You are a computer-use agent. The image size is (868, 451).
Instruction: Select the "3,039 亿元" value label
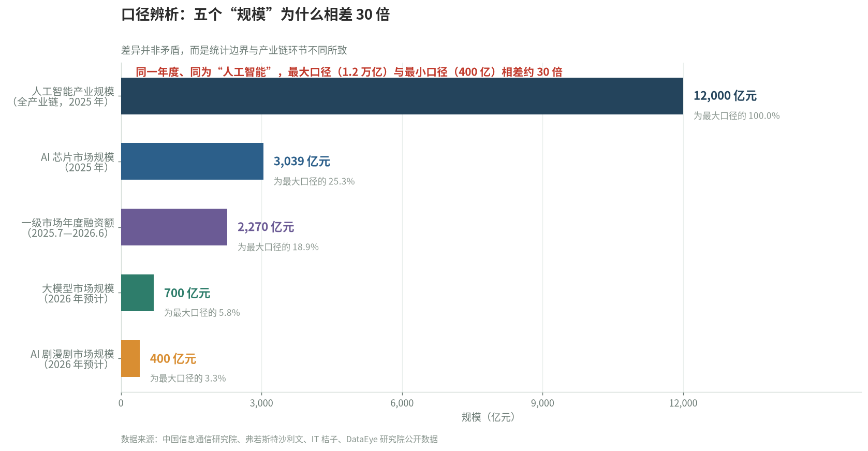click(x=302, y=162)
